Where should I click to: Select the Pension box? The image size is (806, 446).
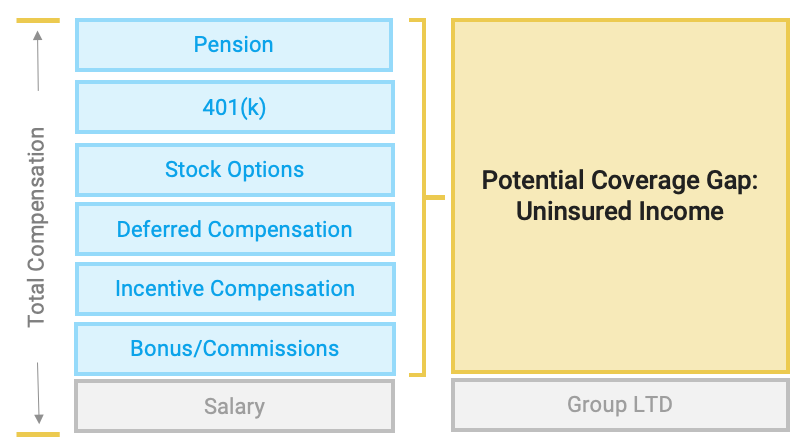(x=234, y=45)
